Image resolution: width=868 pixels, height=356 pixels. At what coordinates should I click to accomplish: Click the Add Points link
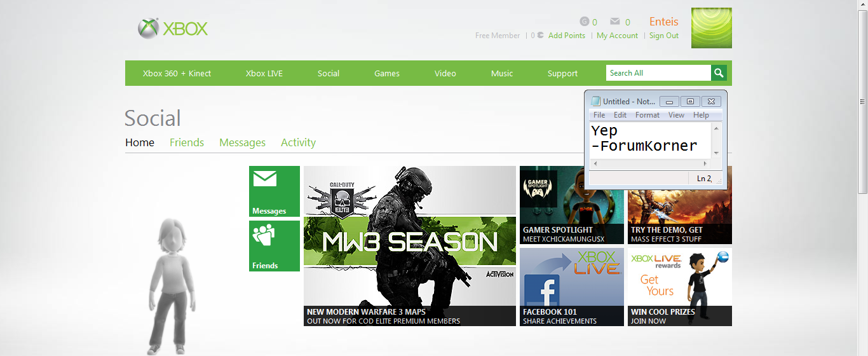pos(567,36)
